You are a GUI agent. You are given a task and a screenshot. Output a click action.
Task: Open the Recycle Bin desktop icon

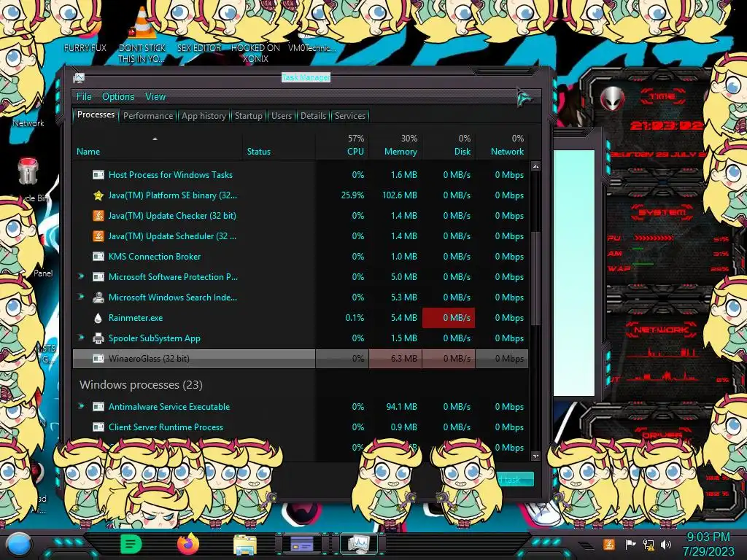click(28, 171)
